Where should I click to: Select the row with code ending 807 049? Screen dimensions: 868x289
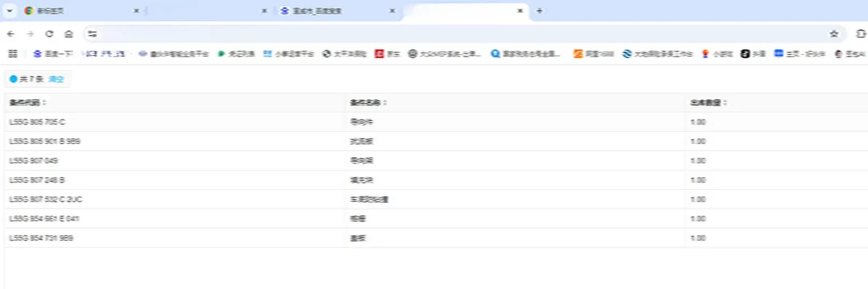click(436, 161)
